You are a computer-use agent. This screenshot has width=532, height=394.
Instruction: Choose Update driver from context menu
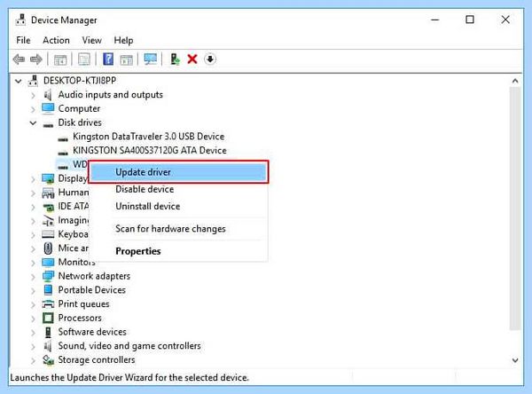[178, 172]
